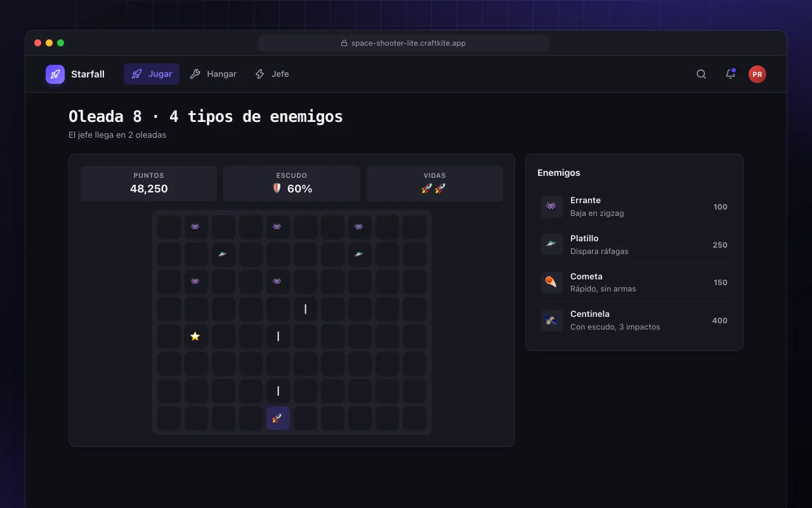Click the 150 point value for Cometa
This screenshot has height=508, width=812.
[x=720, y=283]
